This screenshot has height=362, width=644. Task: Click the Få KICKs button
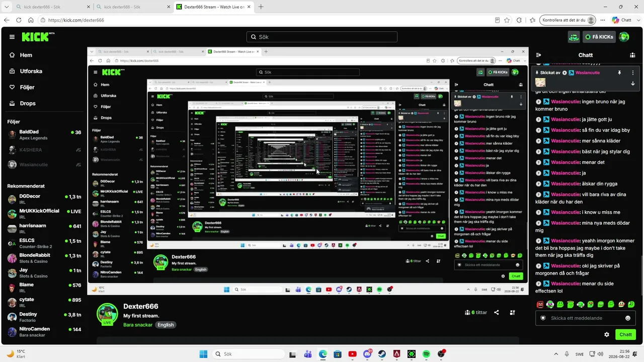pos(599,37)
